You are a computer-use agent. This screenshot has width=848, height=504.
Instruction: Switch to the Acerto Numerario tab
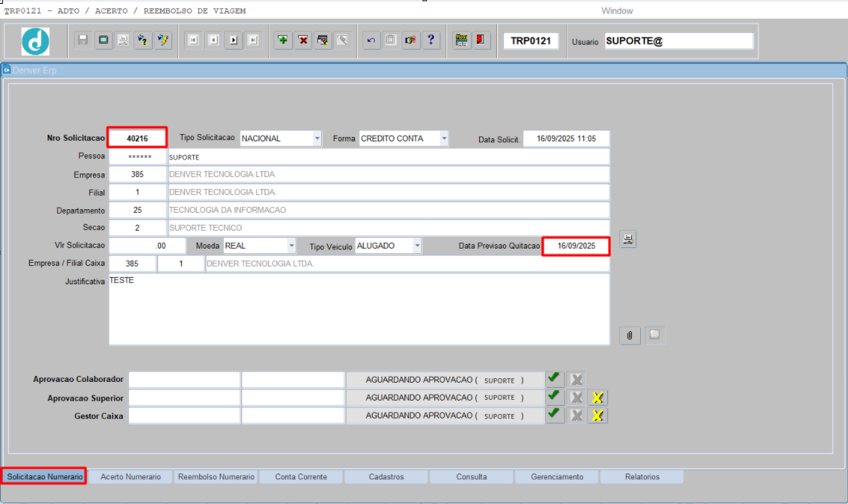pyautogui.click(x=130, y=476)
